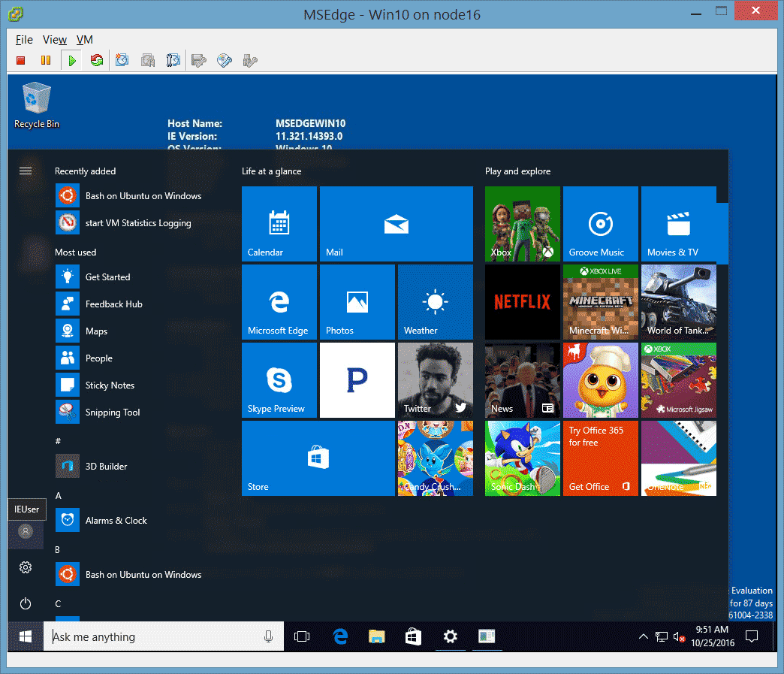Click the Get Office tile
Image resolution: width=784 pixels, height=674 pixels.
[x=600, y=458]
